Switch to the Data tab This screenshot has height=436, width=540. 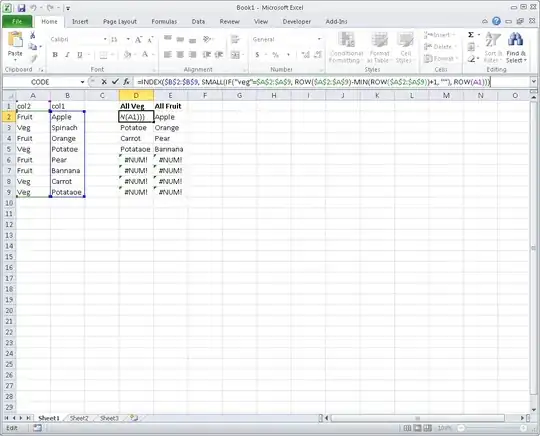point(198,21)
